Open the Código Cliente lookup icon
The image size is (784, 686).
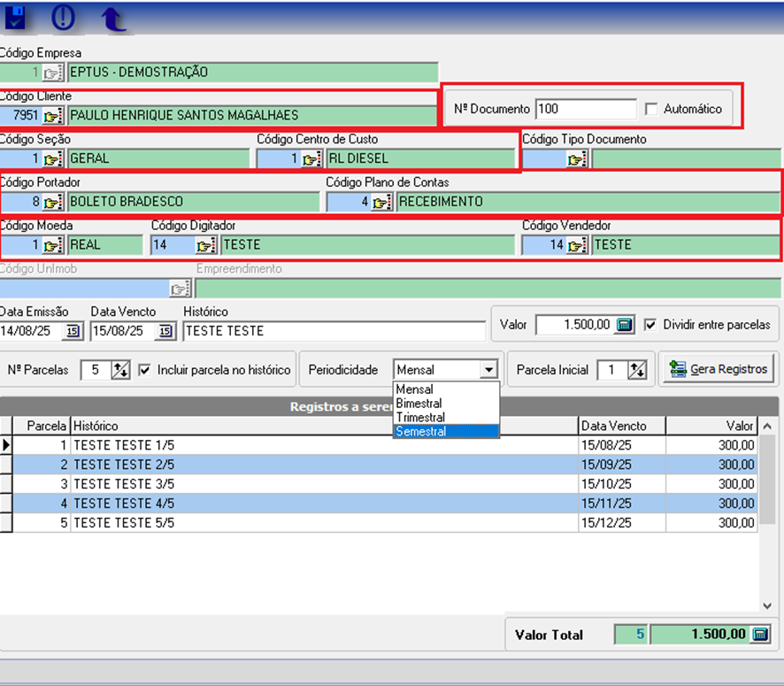(x=53, y=115)
